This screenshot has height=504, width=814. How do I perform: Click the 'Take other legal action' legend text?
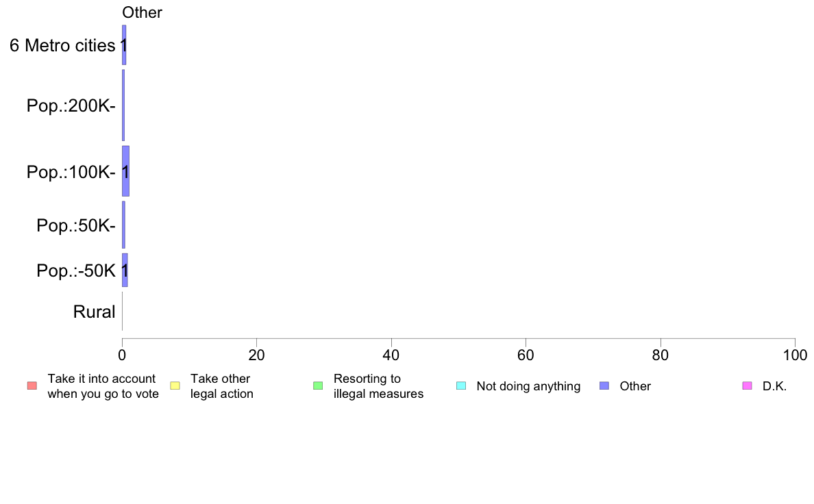(x=222, y=386)
